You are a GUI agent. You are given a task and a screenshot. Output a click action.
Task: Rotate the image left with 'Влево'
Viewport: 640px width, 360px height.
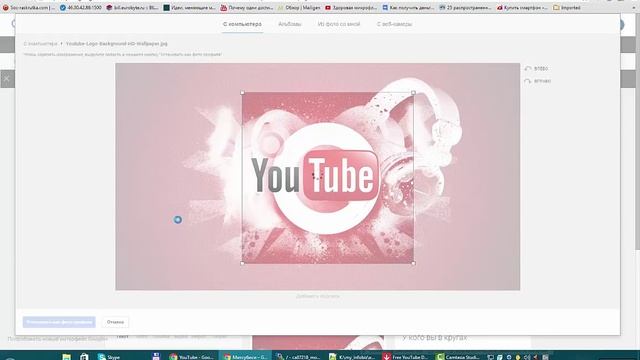pos(536,69)
